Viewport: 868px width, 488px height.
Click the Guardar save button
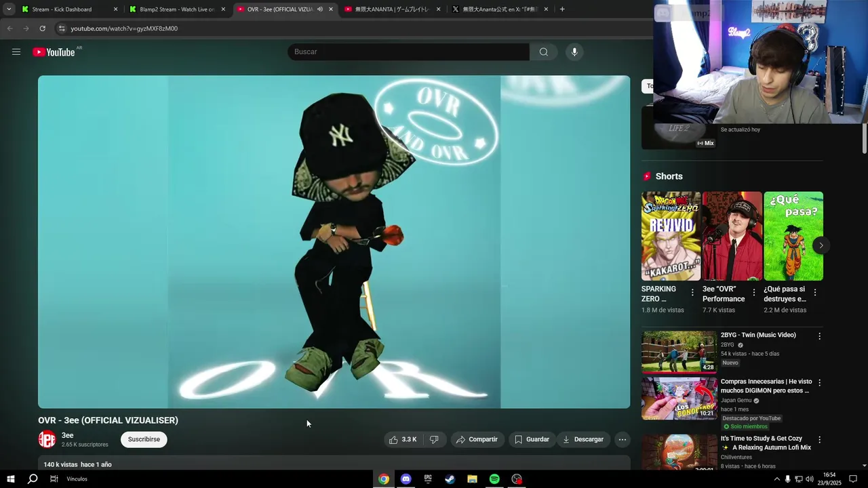tap(532, 439)
